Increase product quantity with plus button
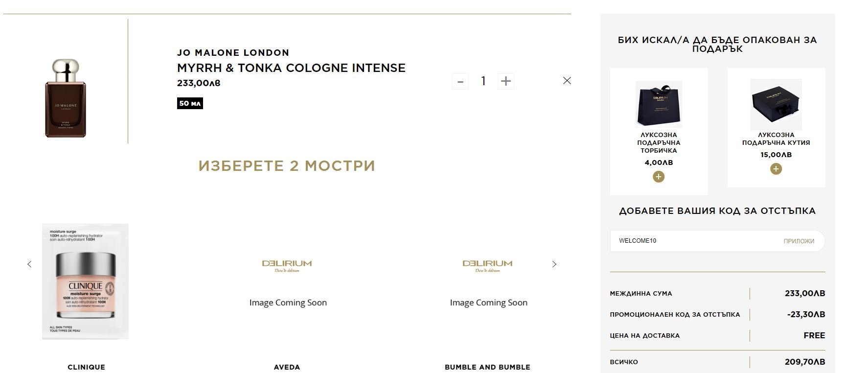Screen dimensions: 868x373 click(506, 81)
